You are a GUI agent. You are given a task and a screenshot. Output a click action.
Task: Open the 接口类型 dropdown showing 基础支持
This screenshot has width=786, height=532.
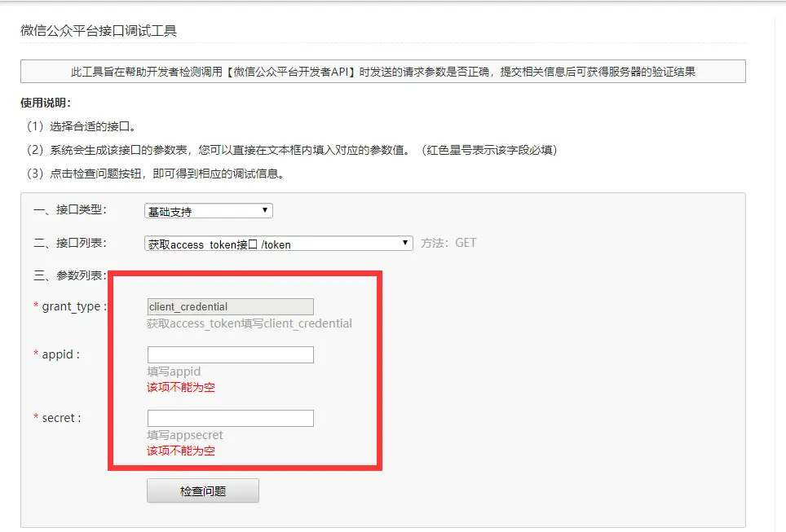pyautogui.click(x=209, y=211)
